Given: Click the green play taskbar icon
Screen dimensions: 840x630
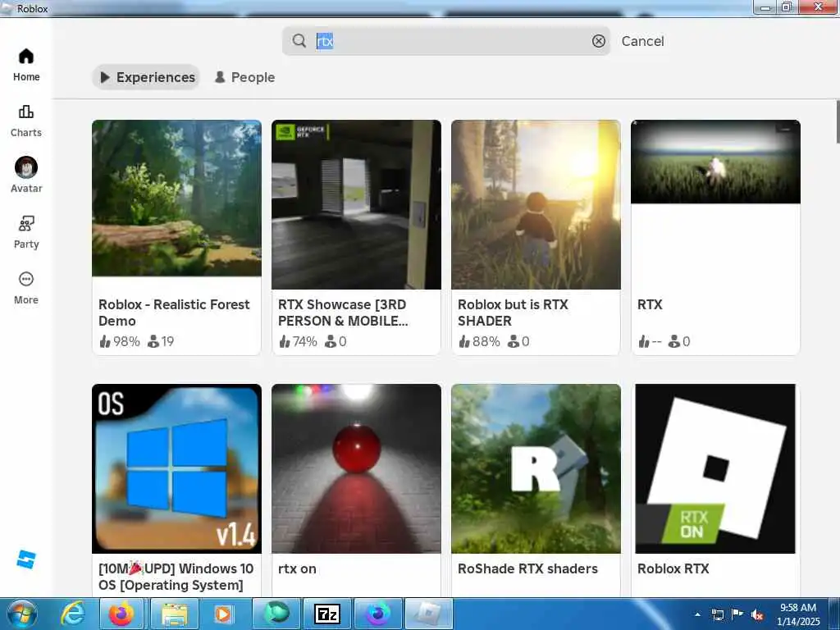Looking at the screenshot, I should (276, 614).
